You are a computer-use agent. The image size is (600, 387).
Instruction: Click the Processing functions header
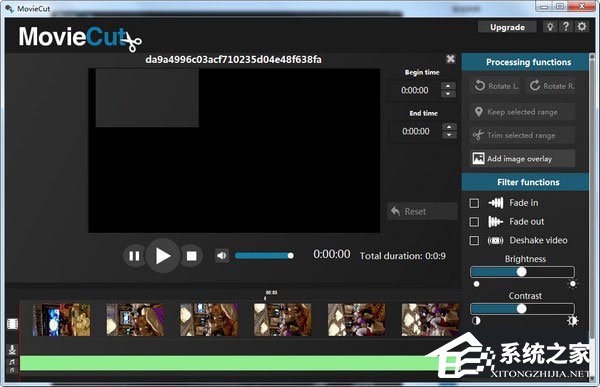tap(525, 62)
